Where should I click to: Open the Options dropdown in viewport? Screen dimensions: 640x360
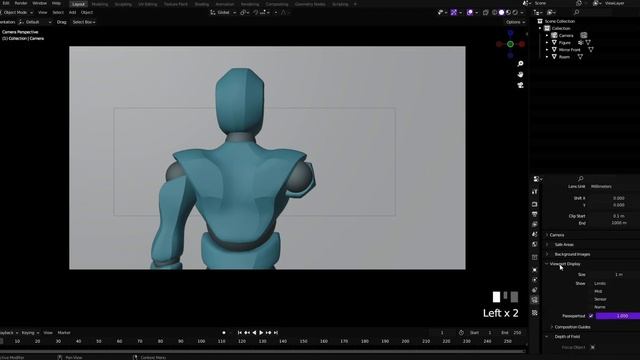[x=515, y=22]
